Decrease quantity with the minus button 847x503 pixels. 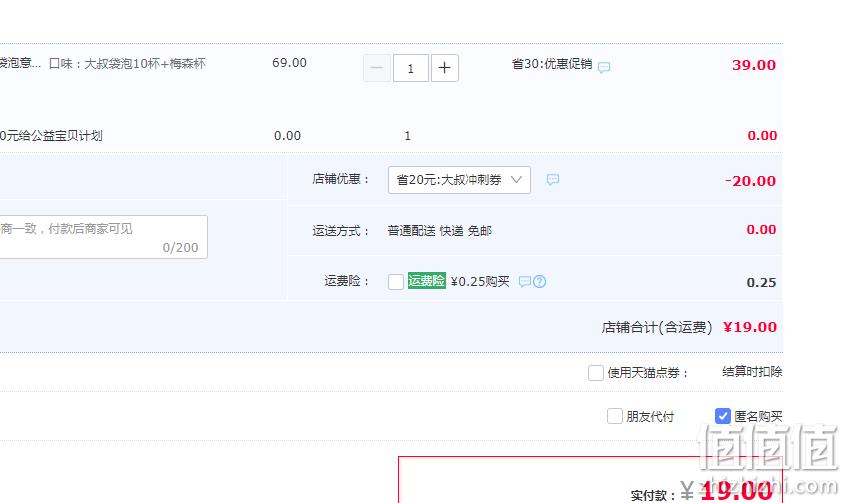pyautogui.click(x=377, y=68)
